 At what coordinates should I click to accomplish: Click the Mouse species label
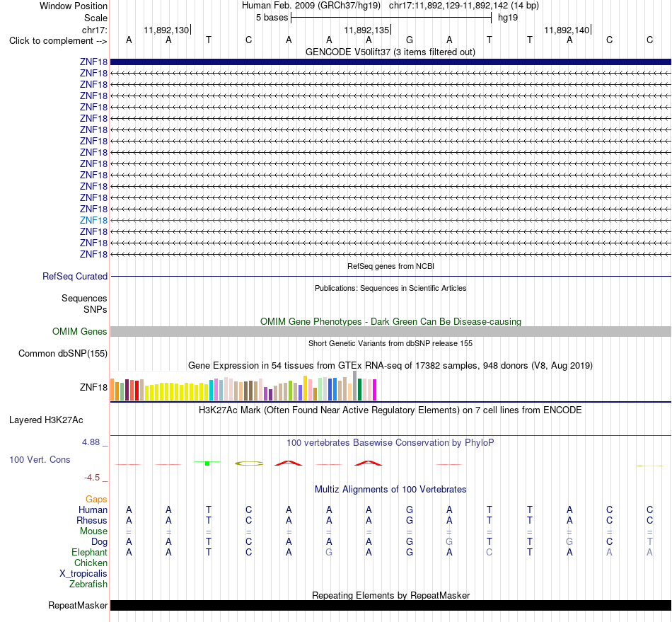93,531
